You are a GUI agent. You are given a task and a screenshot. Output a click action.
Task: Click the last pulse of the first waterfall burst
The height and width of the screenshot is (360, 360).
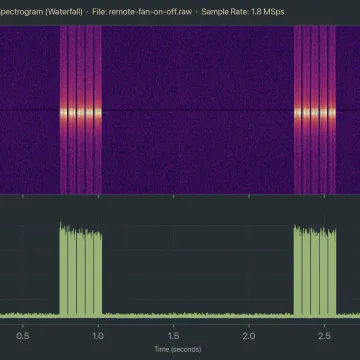(98, 110)
